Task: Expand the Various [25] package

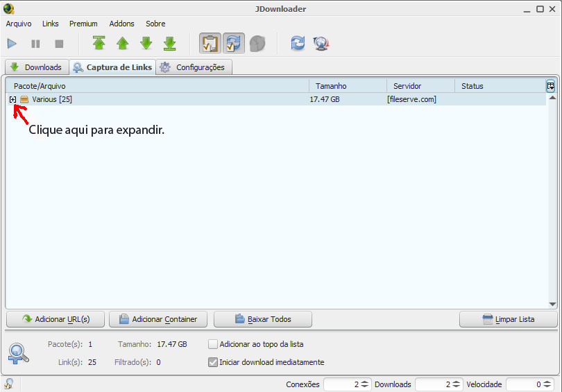Action: (13, 99)
